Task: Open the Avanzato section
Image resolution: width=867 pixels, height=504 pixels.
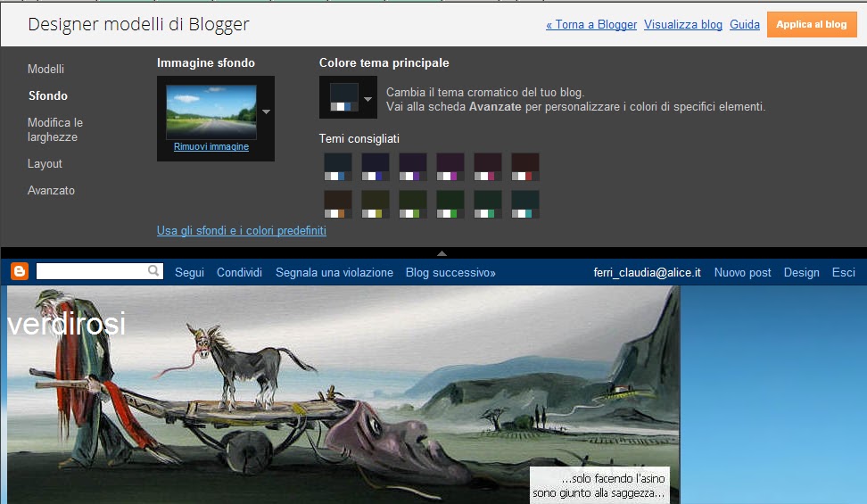Action: 51,190
